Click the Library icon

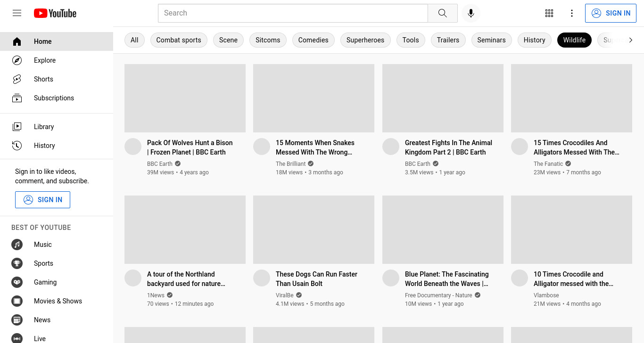(17, 127)
